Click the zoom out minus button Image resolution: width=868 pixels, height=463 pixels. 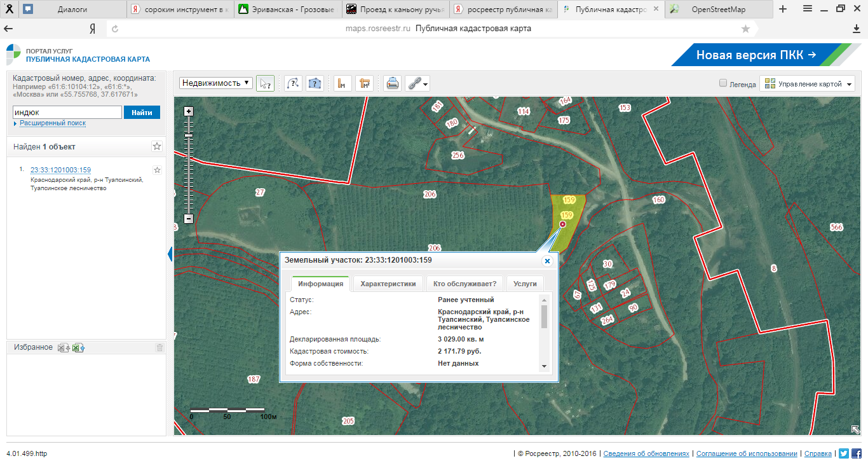[x=188, y=218]
